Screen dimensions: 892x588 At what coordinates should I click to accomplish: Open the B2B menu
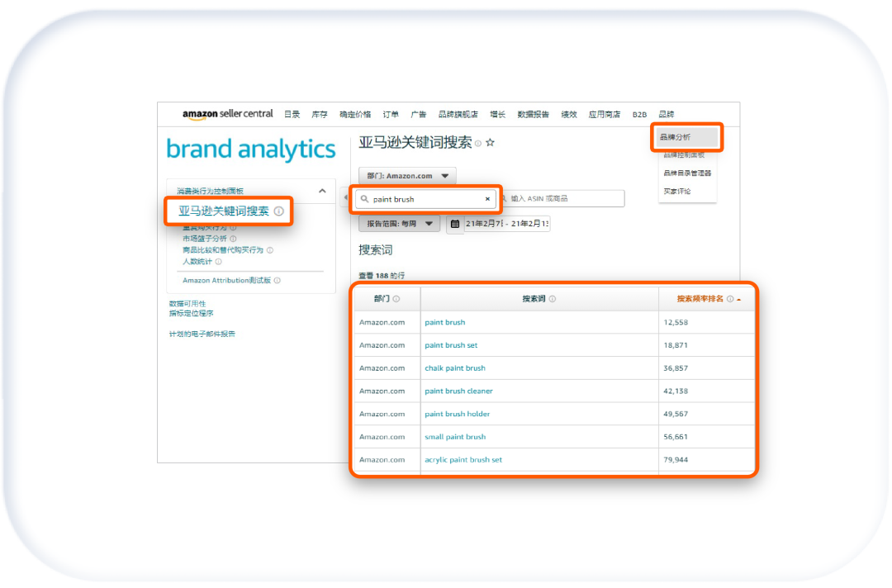(x=639, y=114)
